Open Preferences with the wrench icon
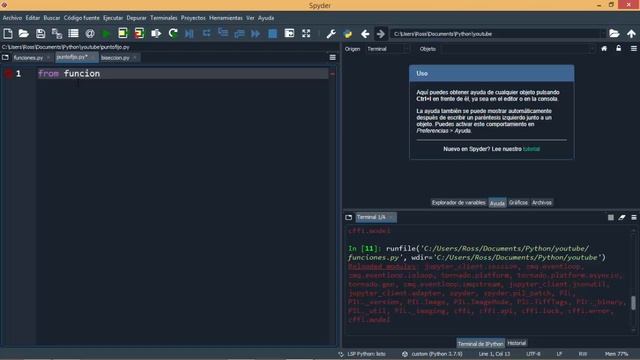640x360 pixels. 331,34
